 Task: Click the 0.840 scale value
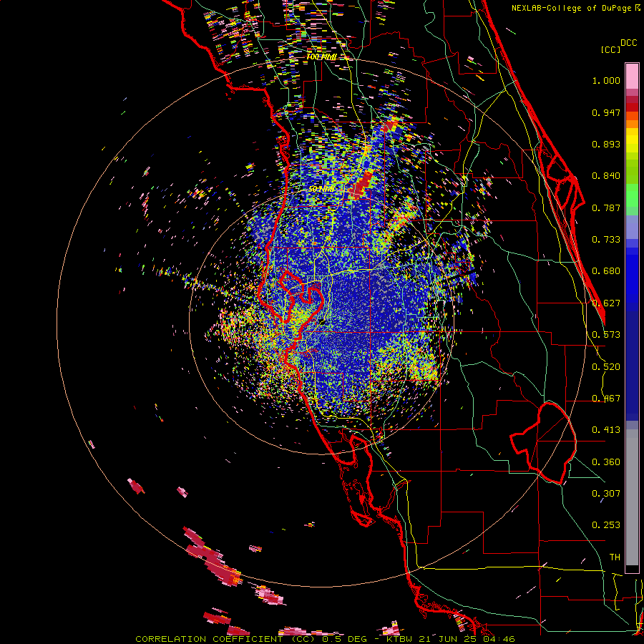pyautogui.click(x=606, y=176)
